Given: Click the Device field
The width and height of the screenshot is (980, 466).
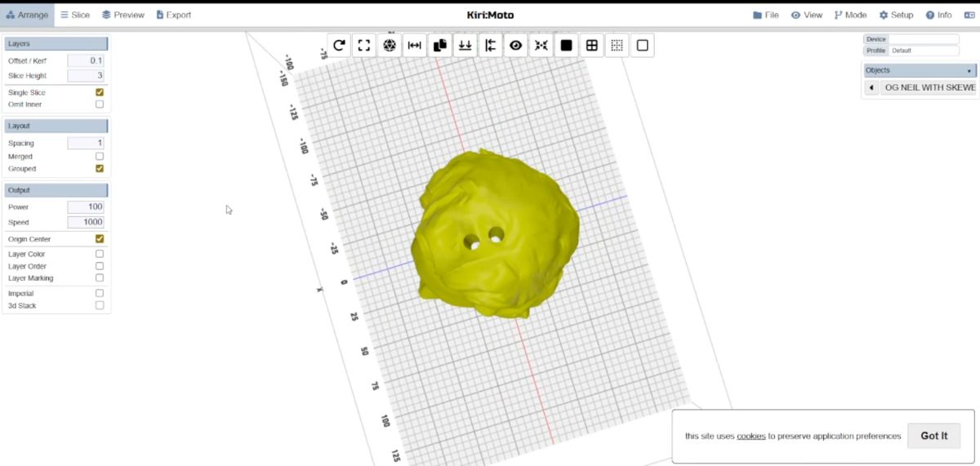Looking at the screenshot, I should click(924, 39).
